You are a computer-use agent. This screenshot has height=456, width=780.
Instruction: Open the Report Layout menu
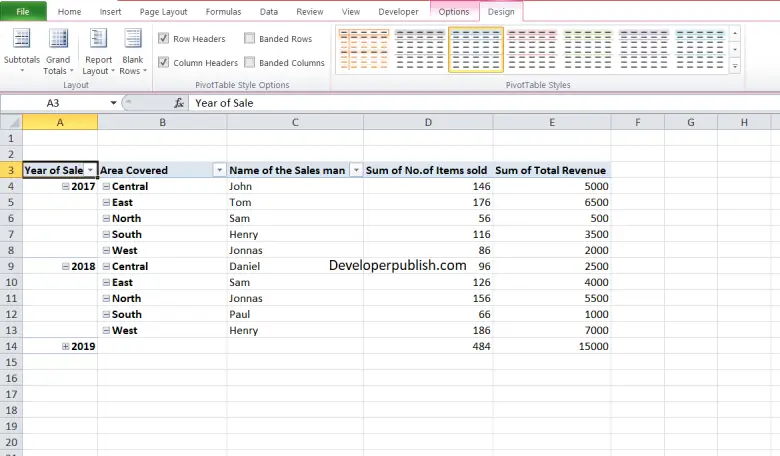coord(98,50)
